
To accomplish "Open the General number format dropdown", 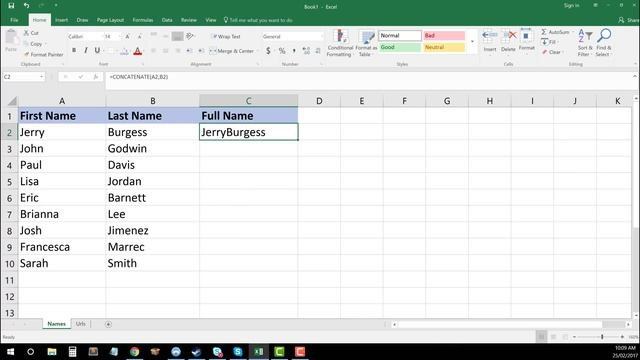I will point(292,37).
